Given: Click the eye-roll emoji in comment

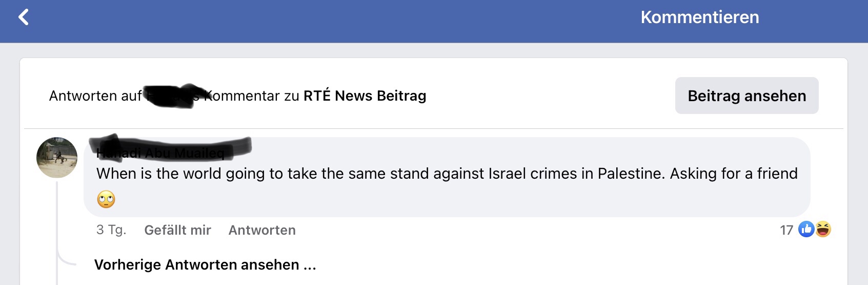Looking at the screenshot, I should coord(106,199).
